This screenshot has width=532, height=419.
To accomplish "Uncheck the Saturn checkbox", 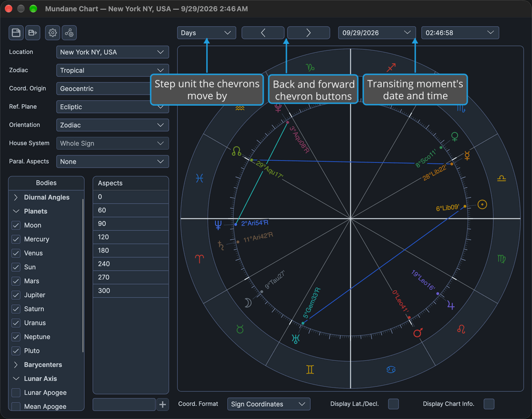I will [16, 309].
